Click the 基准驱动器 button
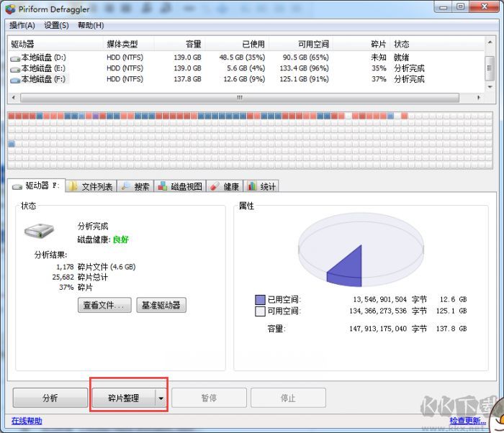Viewport: 504px width, 433px height. point(161,305)
